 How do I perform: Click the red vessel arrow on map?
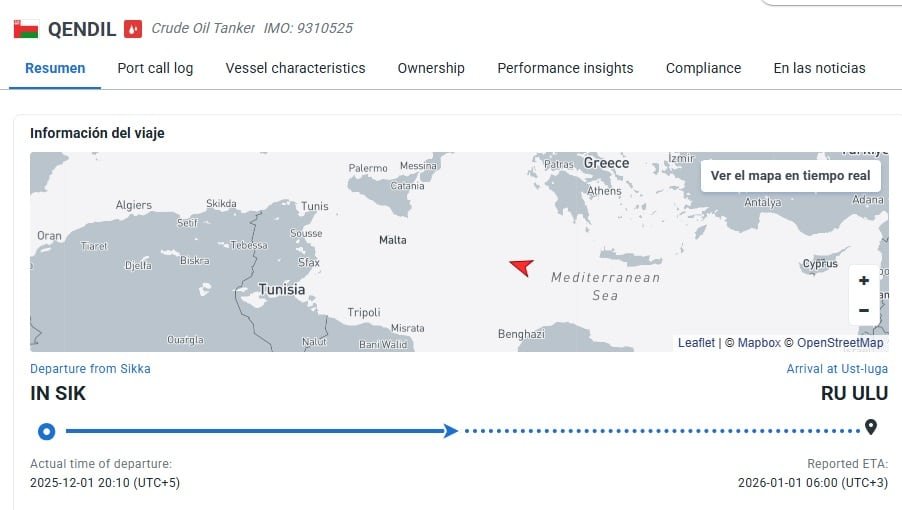(521, 266)
